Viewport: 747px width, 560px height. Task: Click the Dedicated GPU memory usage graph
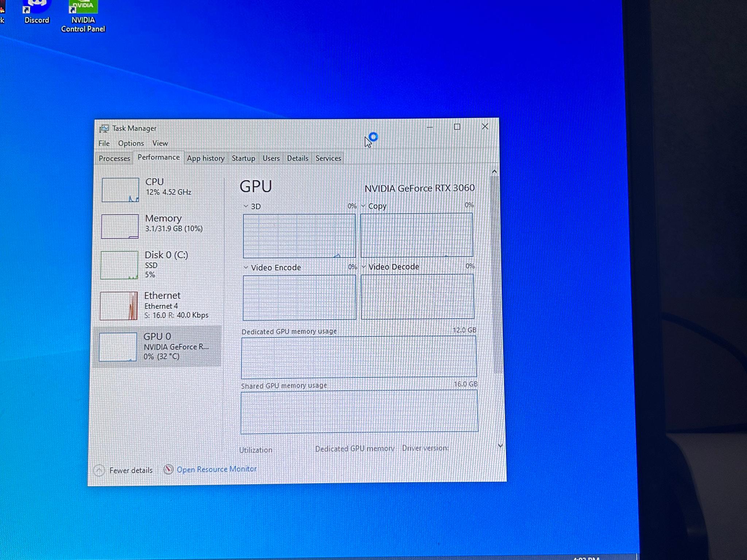[x=359, y=357]
